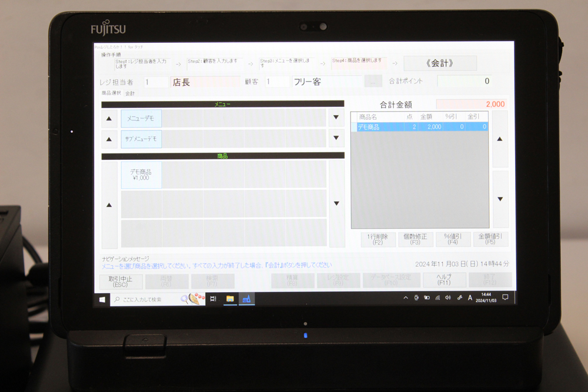Click the 顧客 number field

point(277,81)
